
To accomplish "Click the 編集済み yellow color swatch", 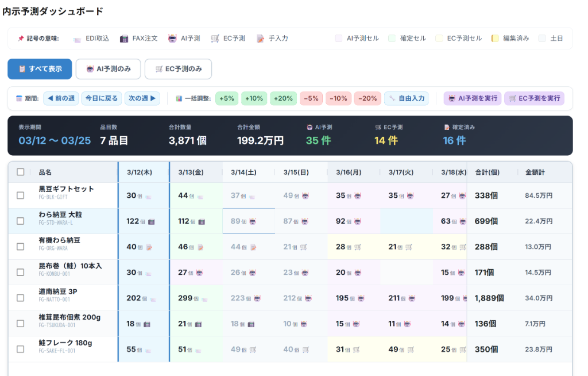I will point(495,39).
